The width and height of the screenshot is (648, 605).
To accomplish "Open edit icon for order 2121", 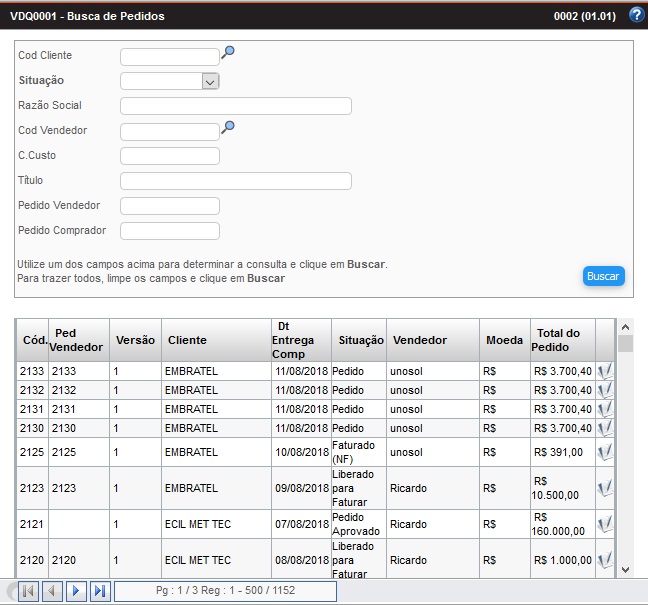I will coord(604,524).
